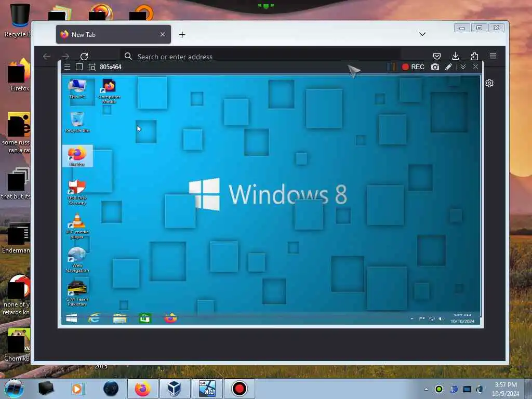Go back in Firefox navigation
Image resolution: width=532 pixels, height=399 pixels.
pyautogui.click(x=47, y=56)
